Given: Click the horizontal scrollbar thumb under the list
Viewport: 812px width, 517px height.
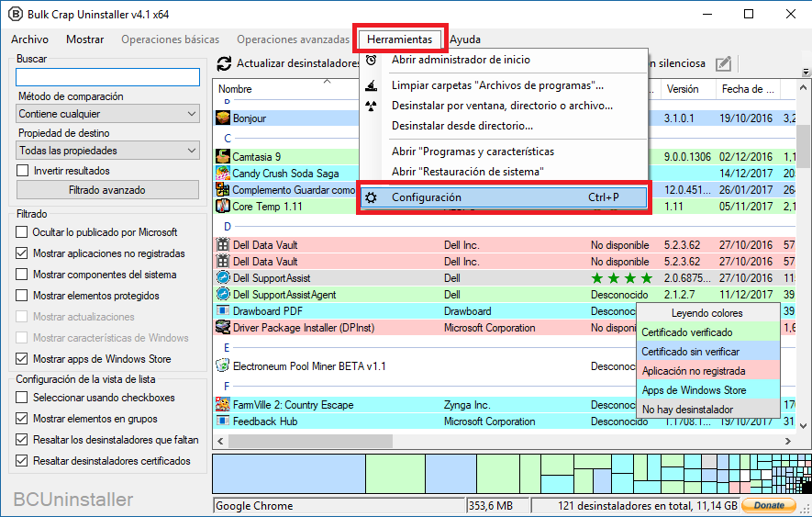Looking at the screenshot, I should click(311, 442).
